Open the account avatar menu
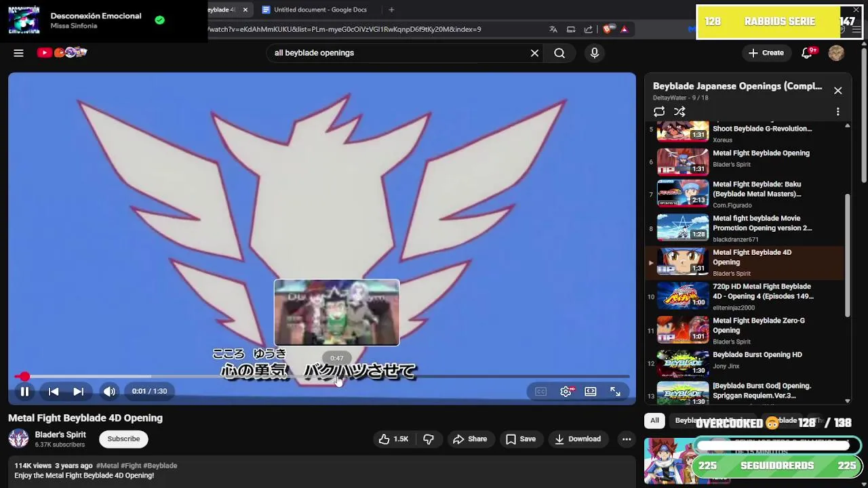 pos(836,53)
